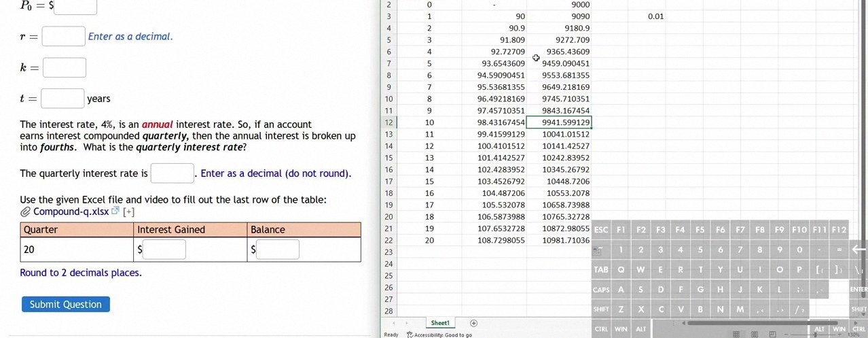Select the cell with balance 9000
The height and width of the screenshot is (338, 868).
(x=559, y=5)
